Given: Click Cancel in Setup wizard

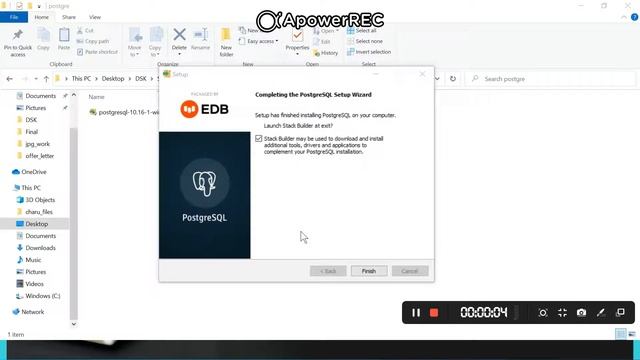Looking at the screenshot, I should 410,271.
